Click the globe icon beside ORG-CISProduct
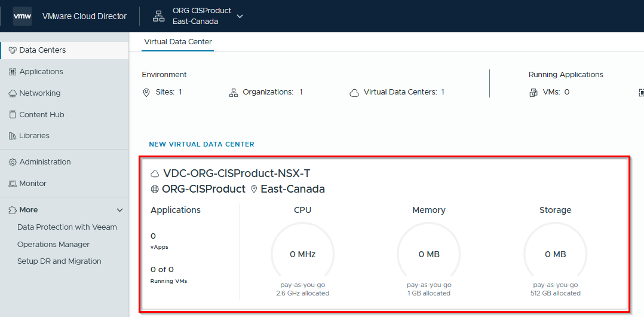The width and height of the screenshot is (644, 317). pyautogui.click(x=155, y=190)
